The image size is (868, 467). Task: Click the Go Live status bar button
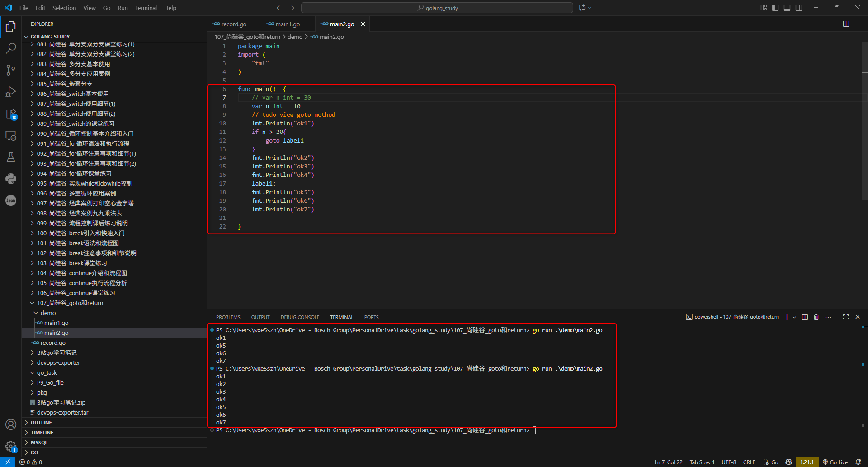[835, 462]
